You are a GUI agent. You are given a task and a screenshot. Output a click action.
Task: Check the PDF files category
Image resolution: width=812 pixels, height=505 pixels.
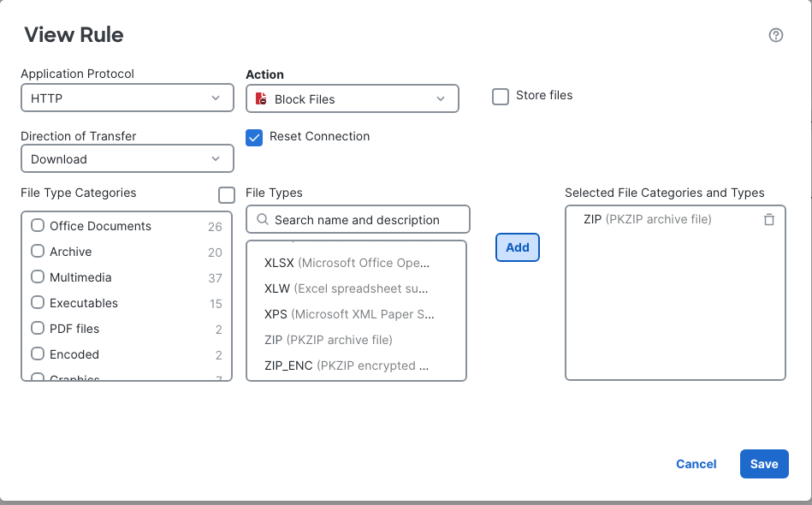coord(38,328)
